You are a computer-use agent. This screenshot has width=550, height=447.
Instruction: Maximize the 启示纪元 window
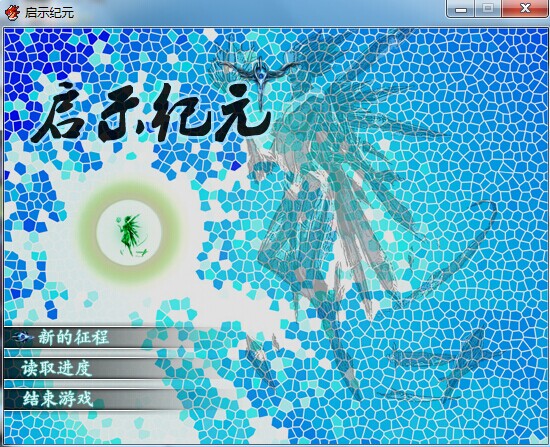pyautogui.click(x=488, y=9)
